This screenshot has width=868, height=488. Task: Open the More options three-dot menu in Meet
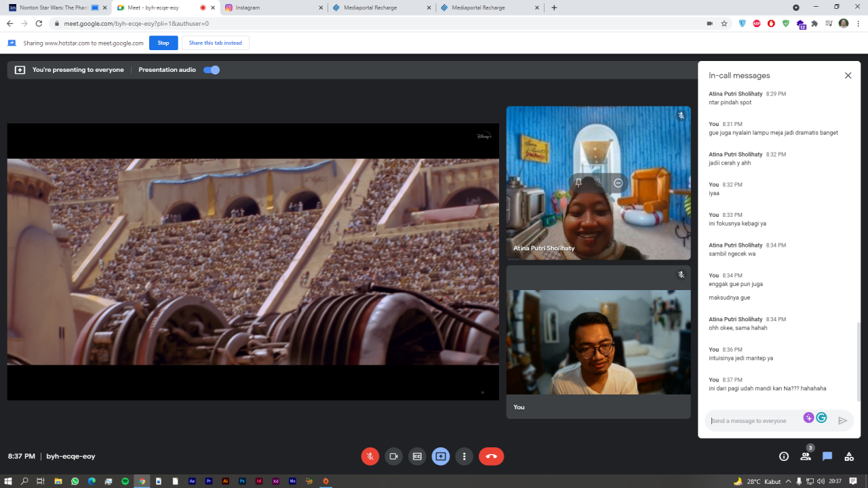(464, 456)
